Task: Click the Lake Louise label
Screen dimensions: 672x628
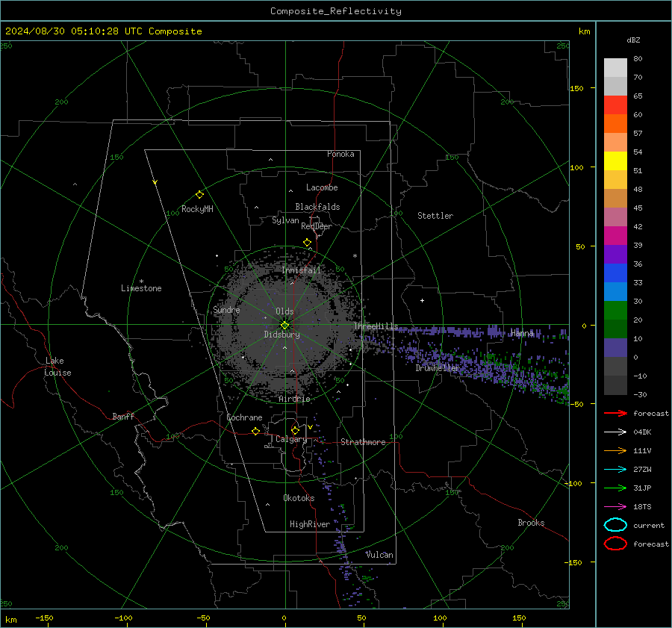Action: (x=57, y=367)
